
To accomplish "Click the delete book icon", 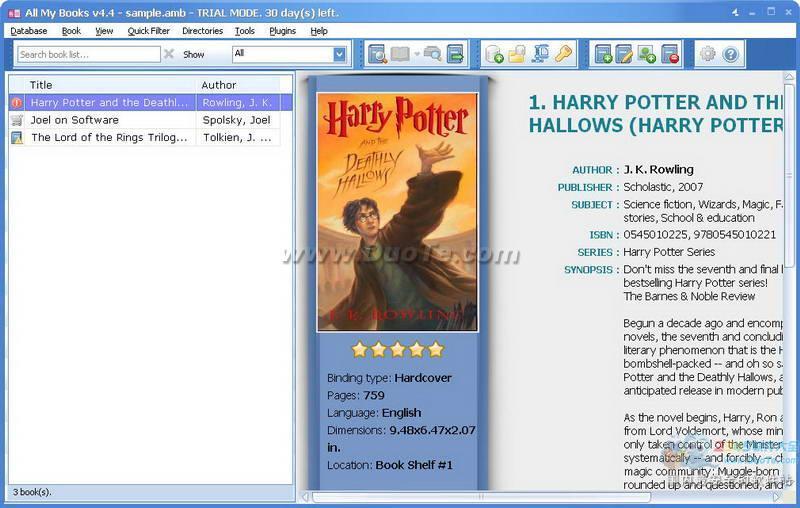I will pos(670,54).
